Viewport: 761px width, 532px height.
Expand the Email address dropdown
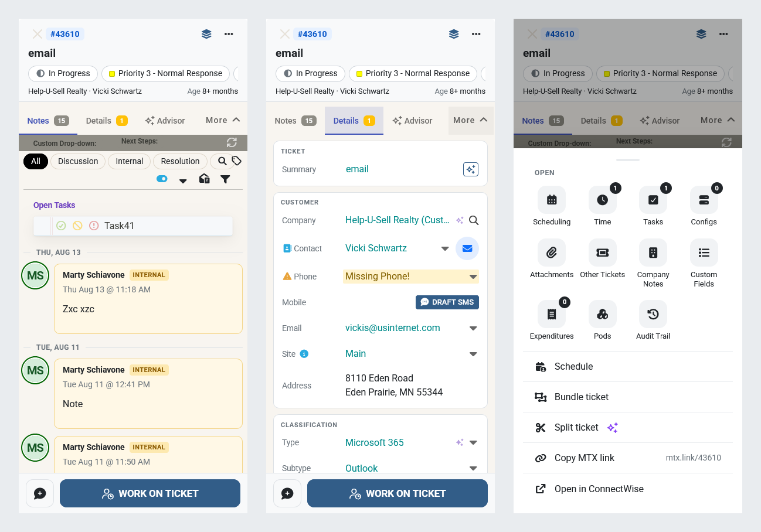tap(473, 329)
